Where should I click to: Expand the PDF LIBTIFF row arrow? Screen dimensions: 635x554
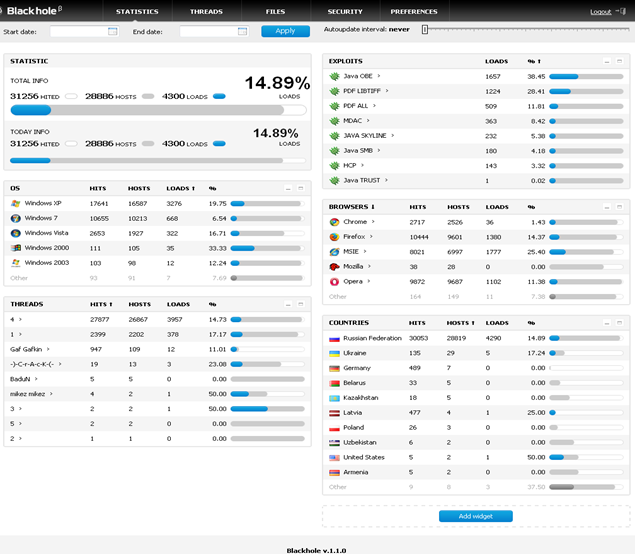tap(387, 91)
